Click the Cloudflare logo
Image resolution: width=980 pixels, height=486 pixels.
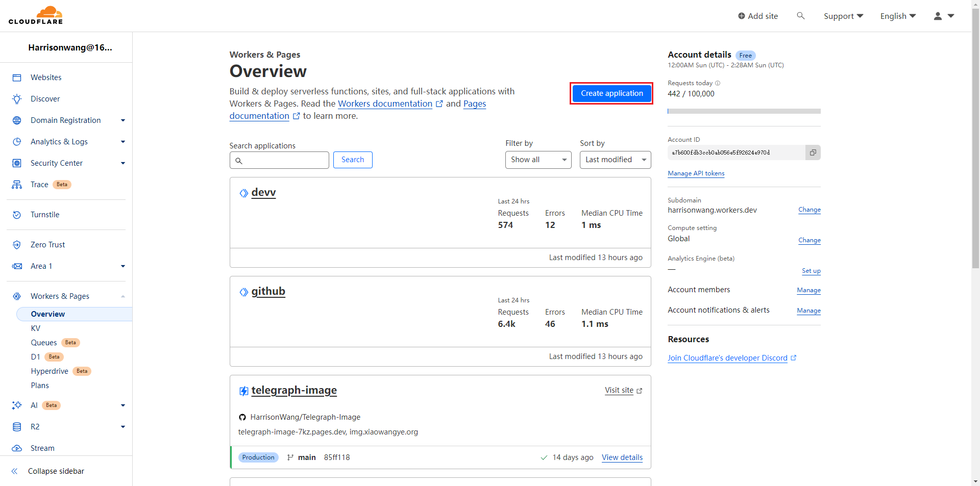coord(36,15)
